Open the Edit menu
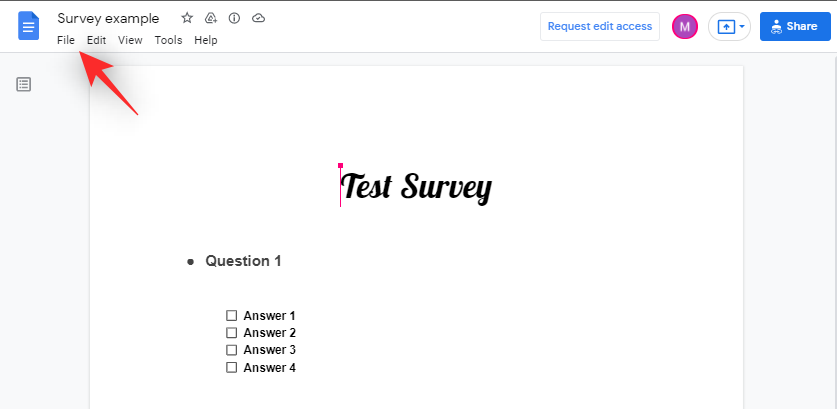Screen dimensions: 837x409 [96, 40]
